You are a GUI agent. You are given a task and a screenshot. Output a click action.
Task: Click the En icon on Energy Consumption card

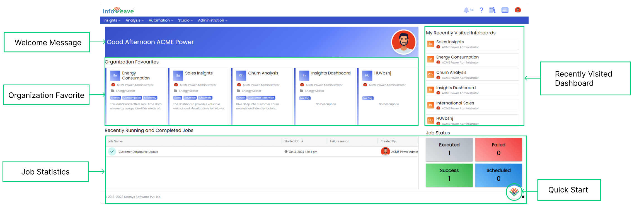(115, 76)
